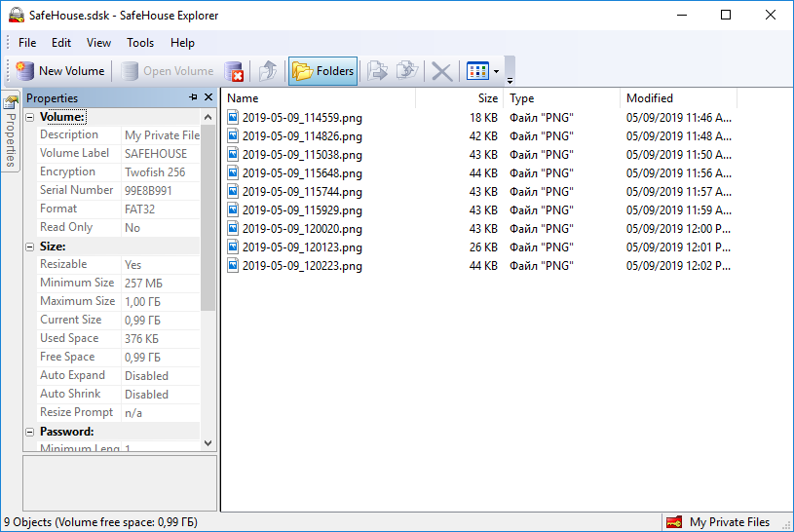Open the Tools menu

pyautogui.click(x=140, y=43)
